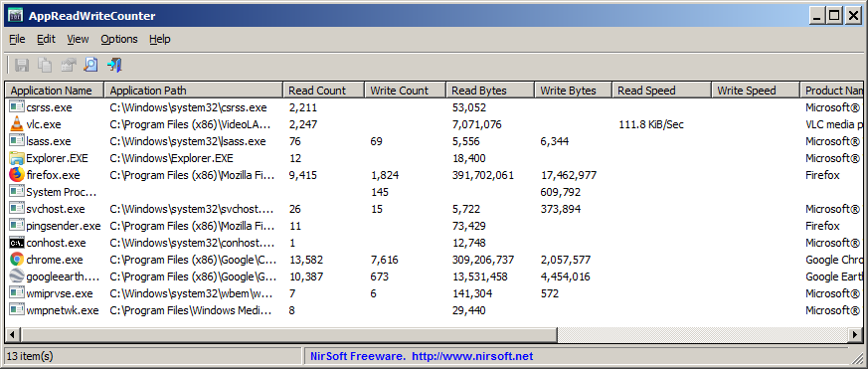
Task: Click the Google Earth product name cell
Action: (x=833, y=277)
